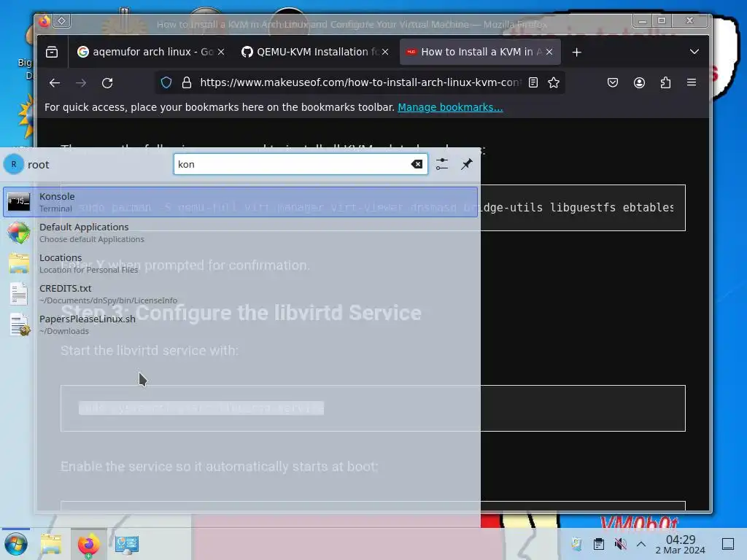Image resolution: width=747 pixels, height=560 pixels.
Task: Click the Firefox URL address bar
Action: (360, 83)
